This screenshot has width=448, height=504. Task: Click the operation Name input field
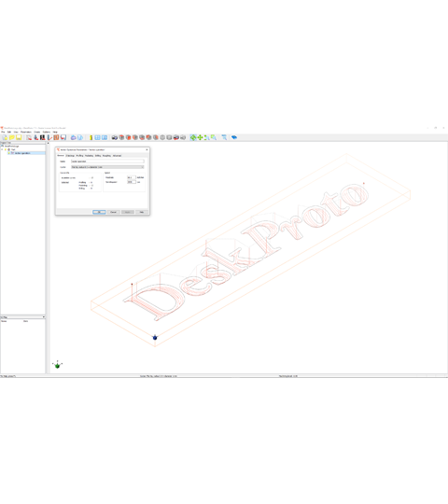click(x=107, y=161)
